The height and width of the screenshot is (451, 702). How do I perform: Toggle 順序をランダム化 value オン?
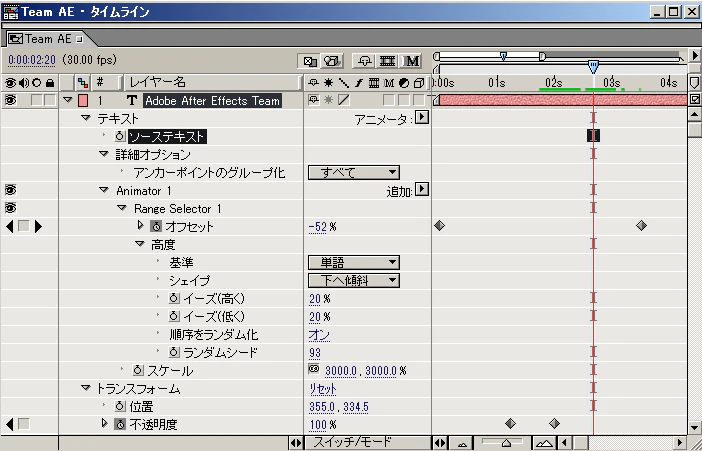coord(319,335)
